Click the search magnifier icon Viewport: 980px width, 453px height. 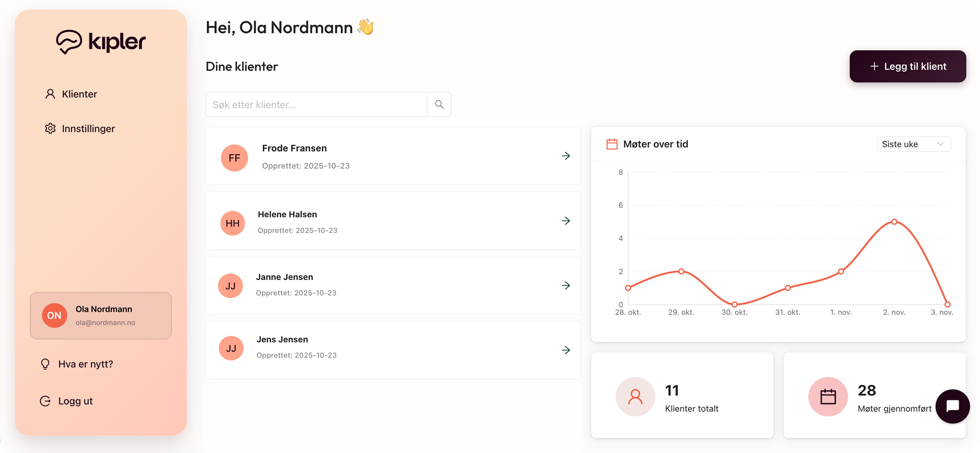tap(439, 104)
